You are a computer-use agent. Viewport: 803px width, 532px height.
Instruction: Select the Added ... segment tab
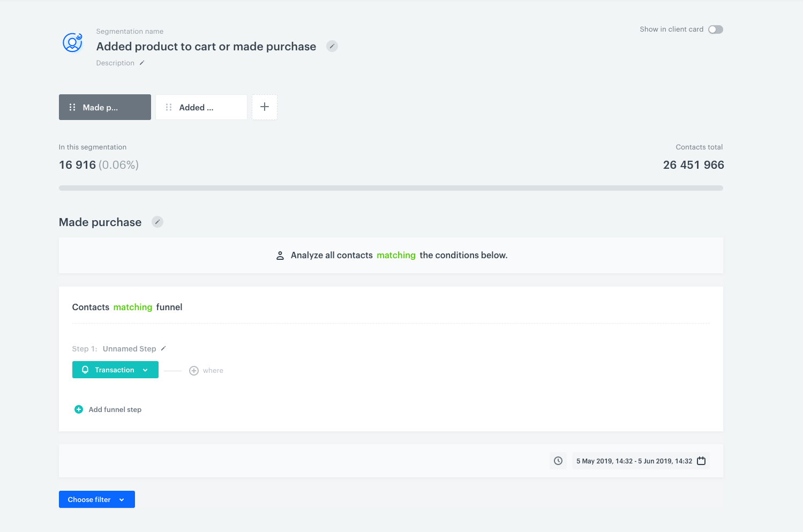[201, 107]
